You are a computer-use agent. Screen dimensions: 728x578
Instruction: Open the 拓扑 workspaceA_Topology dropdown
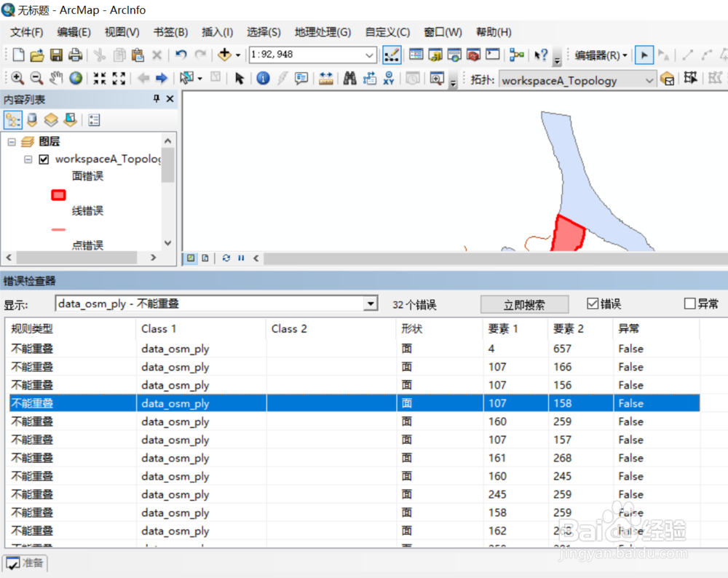pyautogui.click(x=649, y=80)
